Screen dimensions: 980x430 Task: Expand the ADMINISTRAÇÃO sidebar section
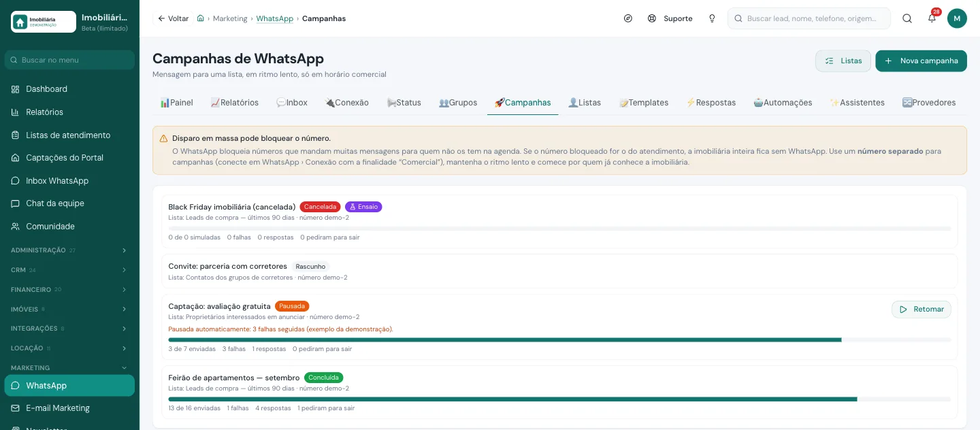[69, 250]
